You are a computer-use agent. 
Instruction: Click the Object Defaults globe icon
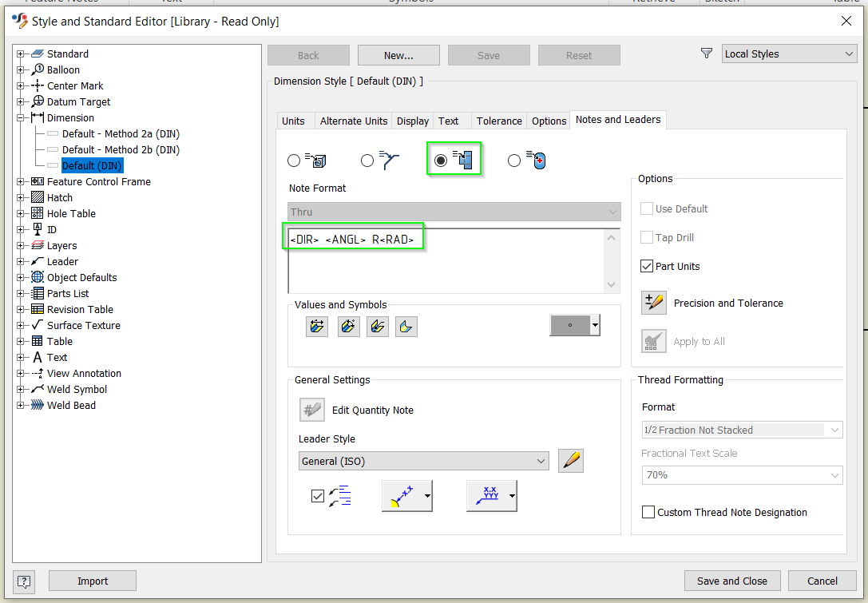pyautogui.click(x=37, y=277)
